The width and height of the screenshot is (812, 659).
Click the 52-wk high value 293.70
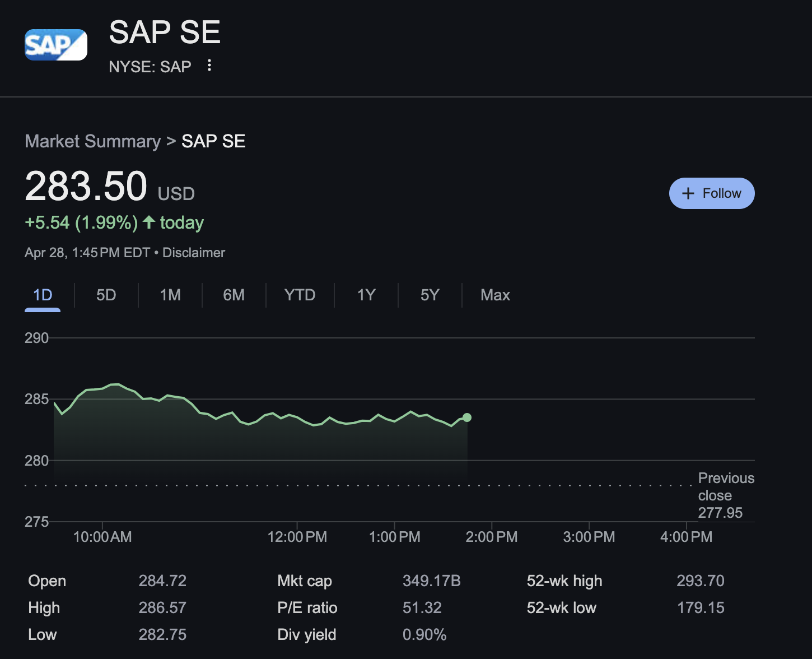tap(701, 581)
